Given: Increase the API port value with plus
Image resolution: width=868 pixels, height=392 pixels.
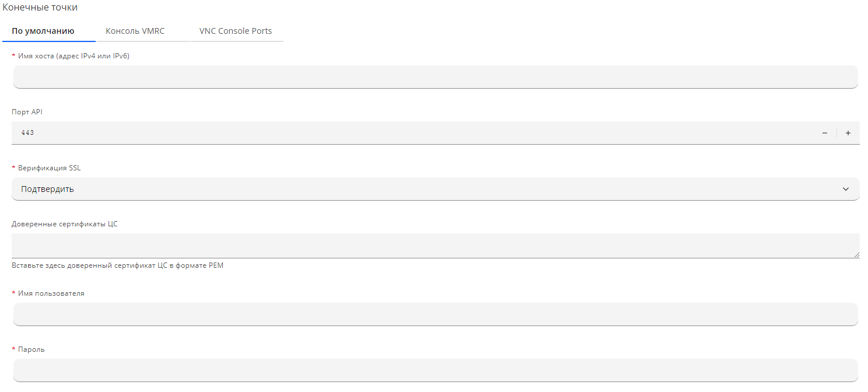Looking at the screenshot, I should (x=848, y=133).
